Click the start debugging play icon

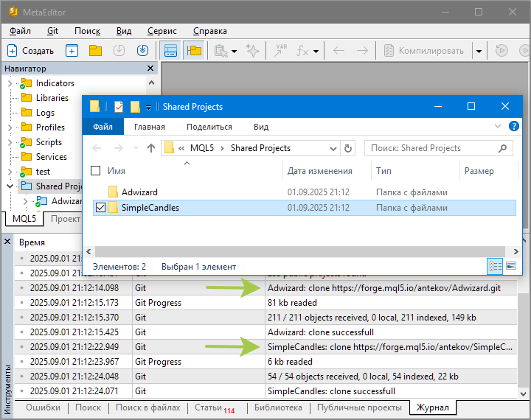502,51
